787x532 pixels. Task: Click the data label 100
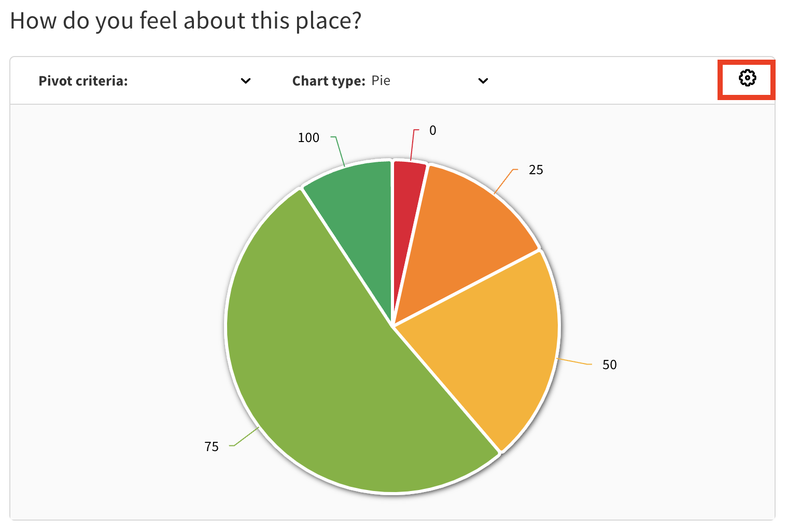(x=308, y=138)
